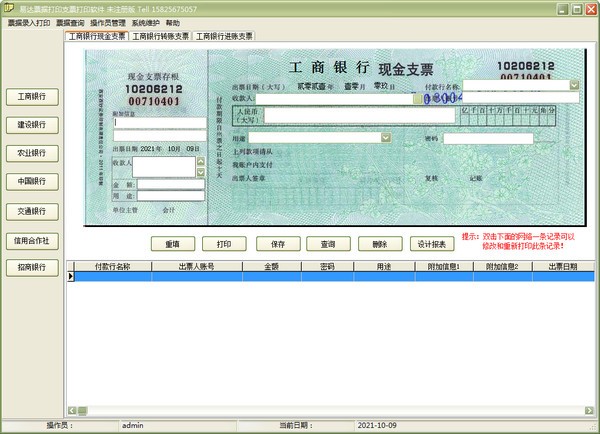Select 工商银行 in the sidebar
The width and height of the screenshot is (600, 434).
(x=32, y=97)
